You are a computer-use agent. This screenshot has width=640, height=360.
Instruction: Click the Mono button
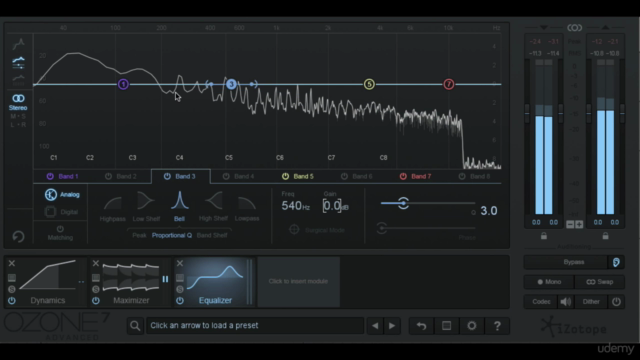coord(549,282)
